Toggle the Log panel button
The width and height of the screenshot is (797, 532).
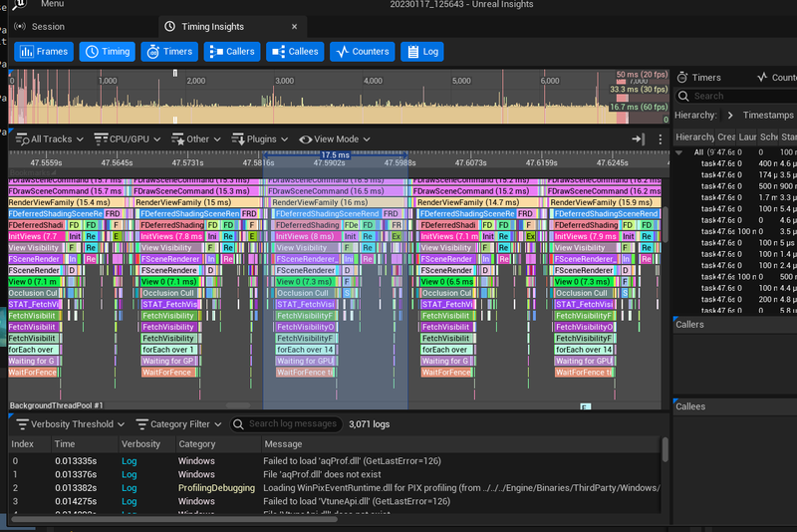coord(422,52)
